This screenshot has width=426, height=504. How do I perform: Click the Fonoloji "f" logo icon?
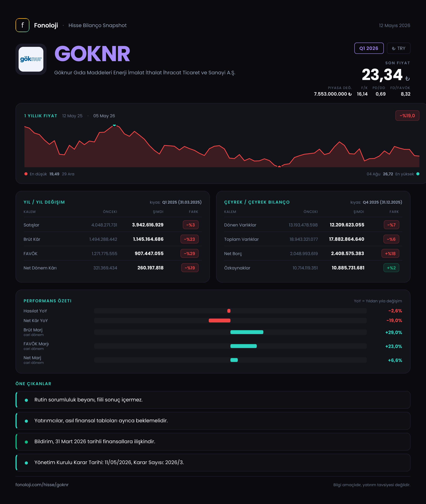pos(22,25)
